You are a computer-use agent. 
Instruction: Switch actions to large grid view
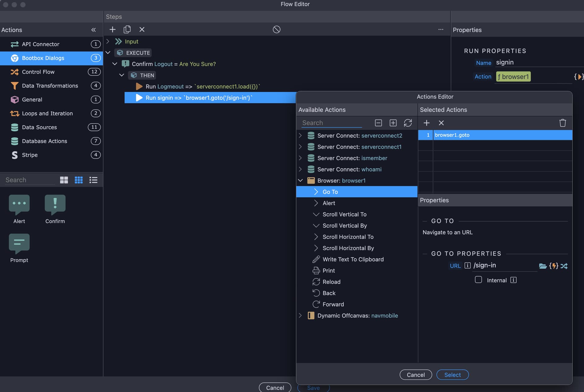(x=64, y=180)
